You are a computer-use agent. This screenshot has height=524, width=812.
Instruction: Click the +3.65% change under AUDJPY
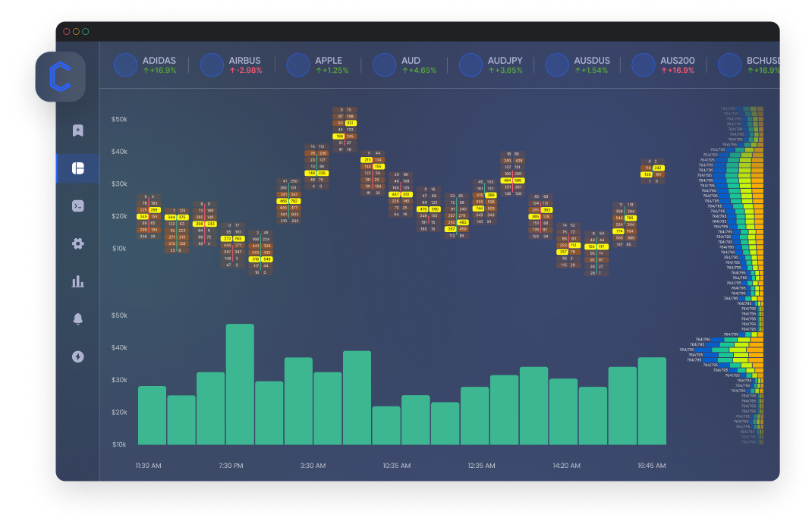pos(505,71)
